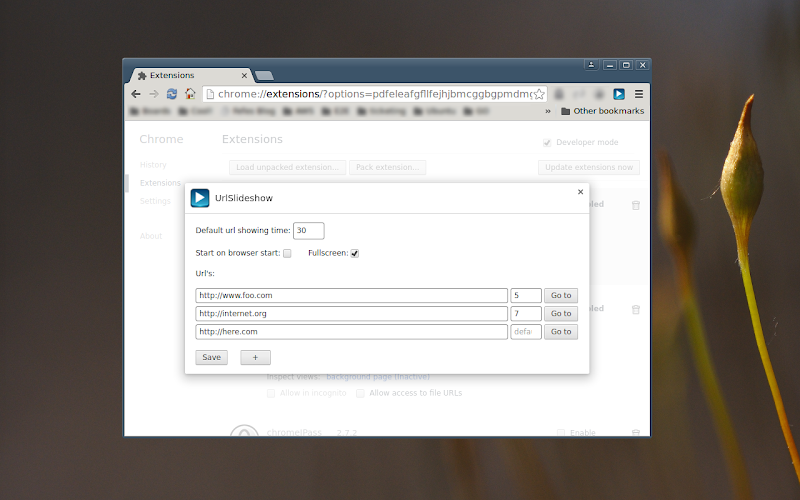Toggle the Developer mode checkbox
Image resolution: width=800 pixels, height=500 pixels.
point(547,142)
